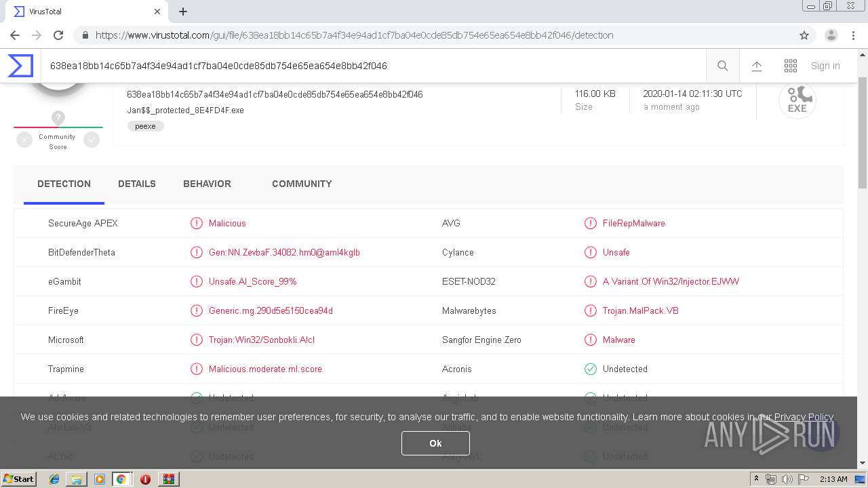Vote harmless with community check icon
Viewport: 868px width, 488px height.
click(x=92, y=140)
